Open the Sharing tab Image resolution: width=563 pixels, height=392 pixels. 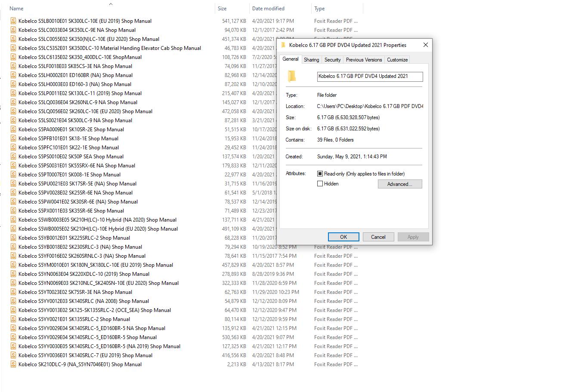(311, 60)
